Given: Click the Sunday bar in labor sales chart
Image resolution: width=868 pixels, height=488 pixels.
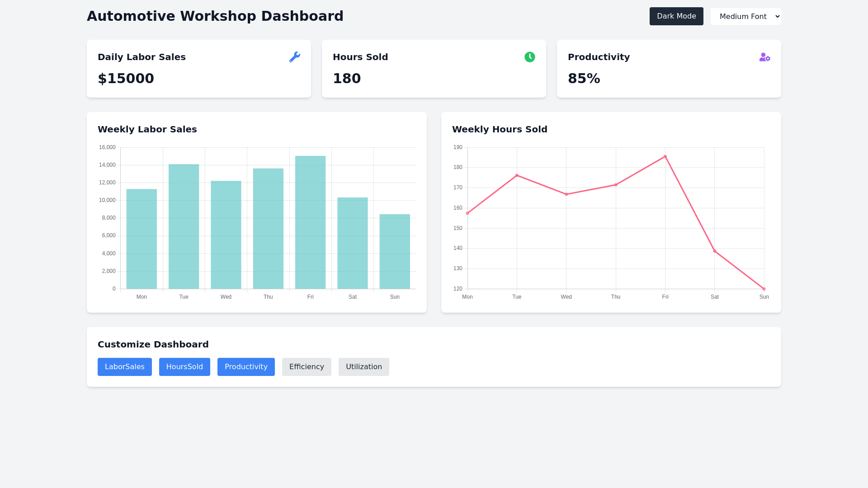Looking at the screenshot, I should coord(395,251).
